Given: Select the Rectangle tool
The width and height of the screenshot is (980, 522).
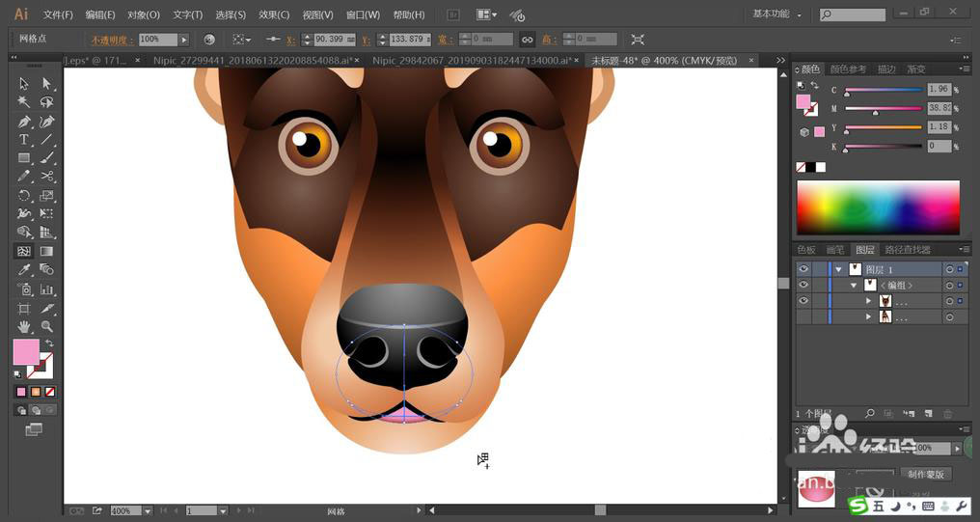Looking at the screenshot, I should 24,158.
